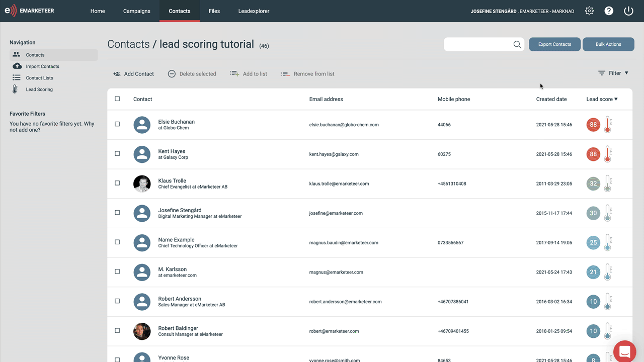The width and height of the screenshot is (644, 362).
Task: Click the Email address column header
Action: pos(326,100)
